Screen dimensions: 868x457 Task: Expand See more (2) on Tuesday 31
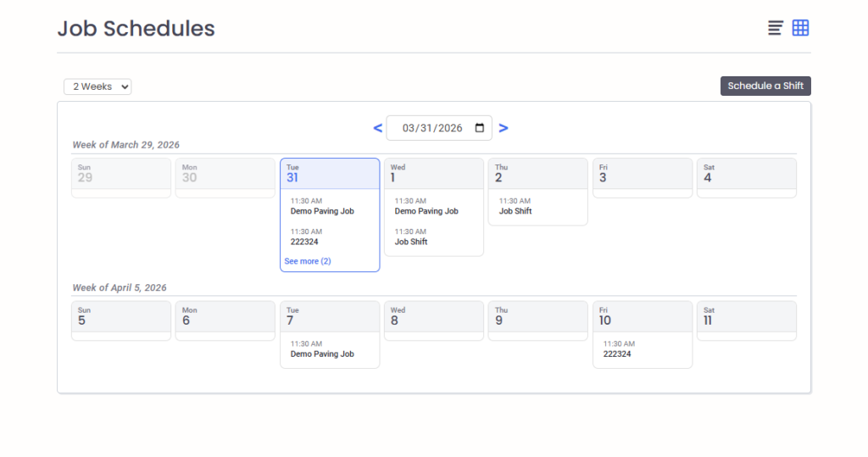coord(308,261)
